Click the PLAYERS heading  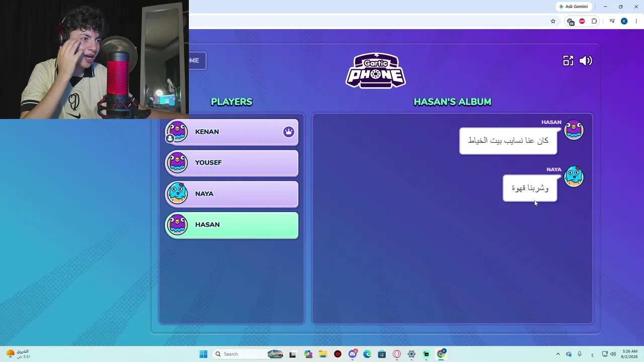pyautogui.click(x=231, y=102)
